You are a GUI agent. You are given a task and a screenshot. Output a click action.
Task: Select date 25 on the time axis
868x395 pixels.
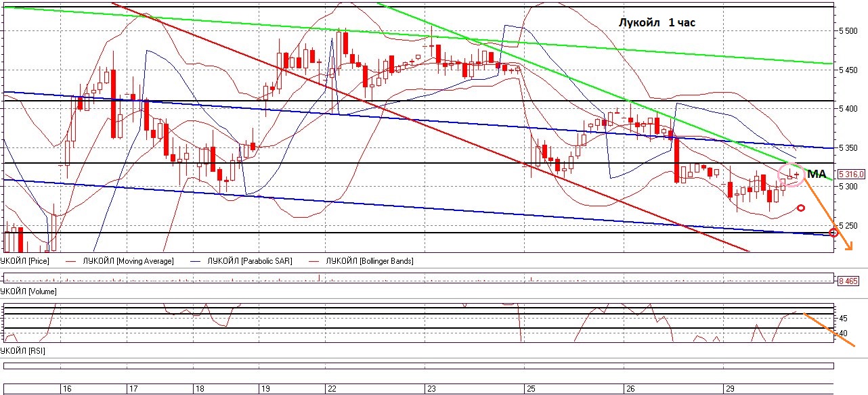pyautogui.click(x=530, y=390)
